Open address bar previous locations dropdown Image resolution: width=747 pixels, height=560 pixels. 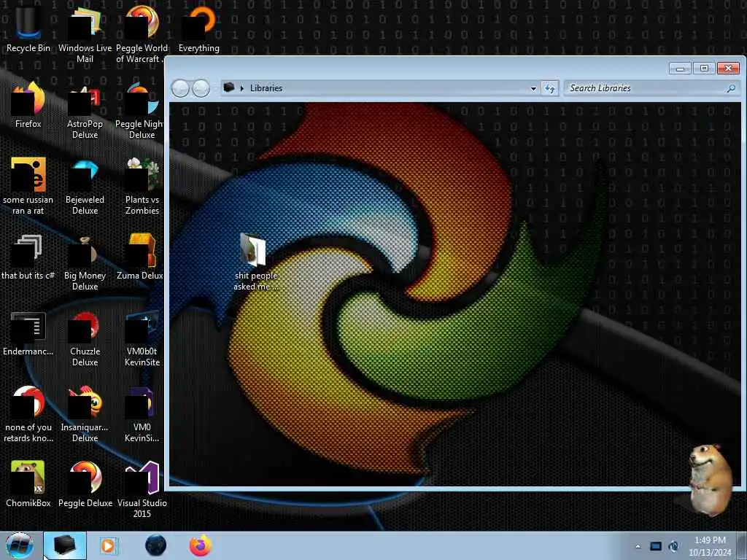tap(533, 88)
